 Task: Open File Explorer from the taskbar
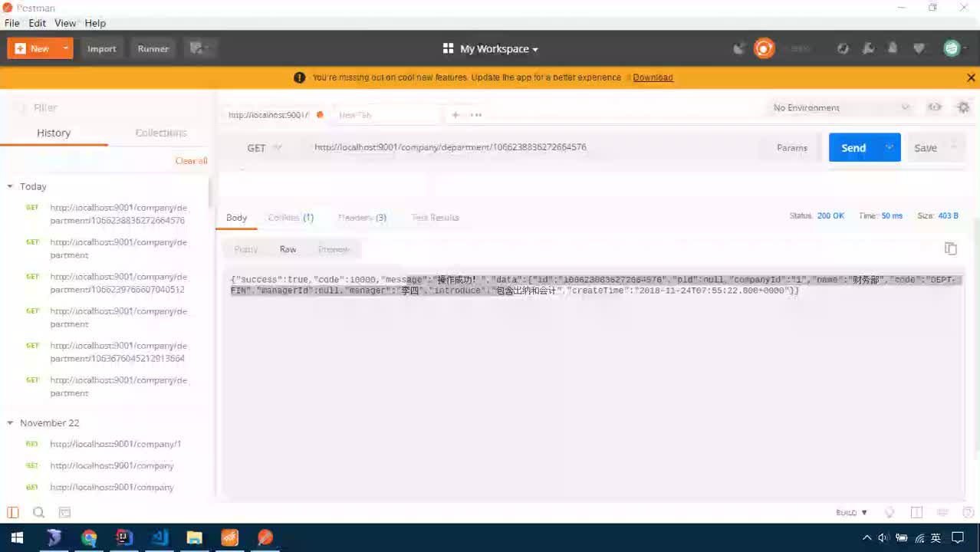click(x=195, y=537)
